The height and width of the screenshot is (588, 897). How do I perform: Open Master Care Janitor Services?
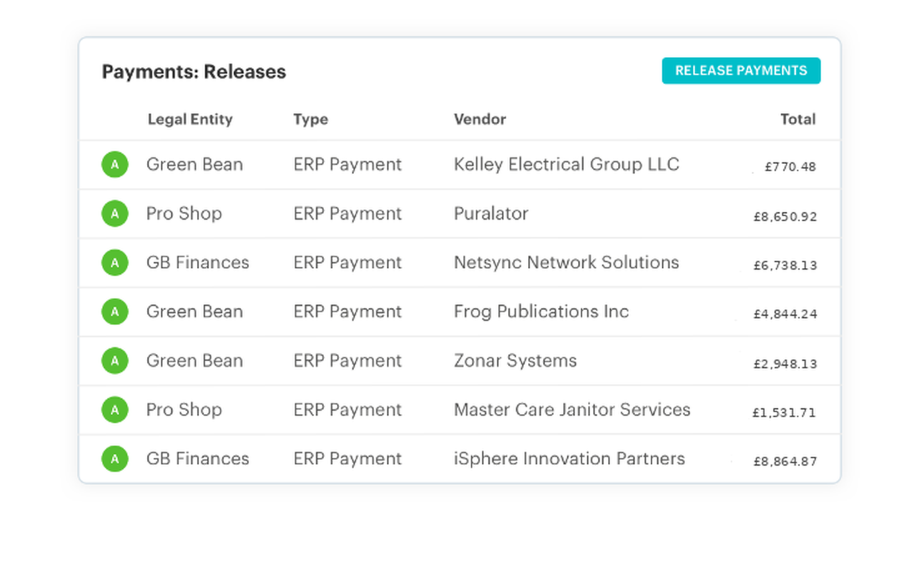572,409
